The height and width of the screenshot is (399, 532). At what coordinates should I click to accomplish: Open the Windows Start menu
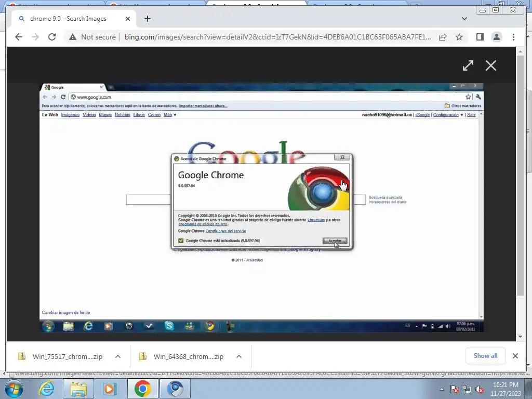point(14,389)
